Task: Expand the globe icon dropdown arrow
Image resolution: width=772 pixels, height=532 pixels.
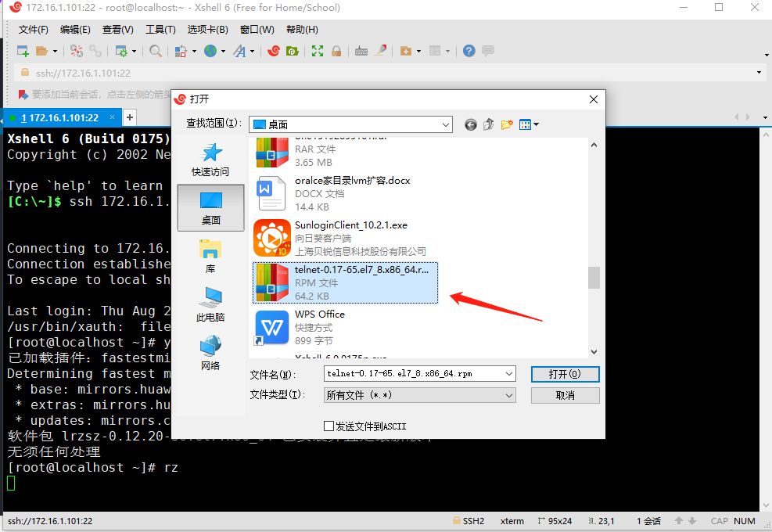Action: [x=223, y=51]
